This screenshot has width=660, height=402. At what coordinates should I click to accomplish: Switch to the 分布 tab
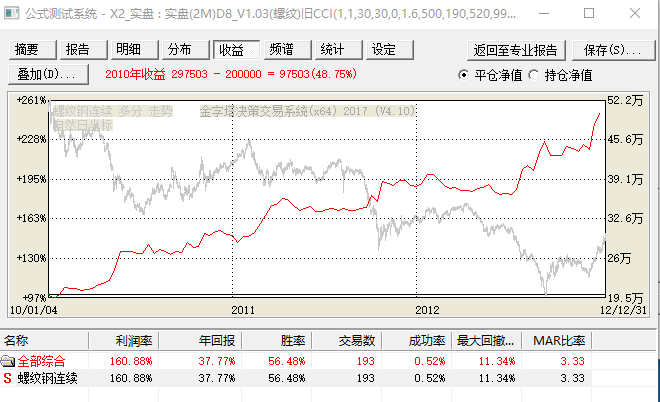(185, 50)
